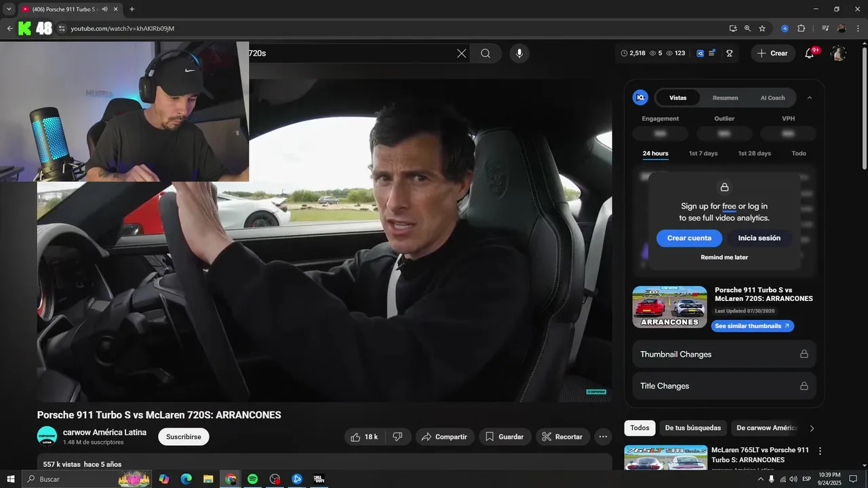Screen dimensions: 868x488
Task: Mute the tab via speaker icon
Action: pyautogui.click(x=104, y=9)
